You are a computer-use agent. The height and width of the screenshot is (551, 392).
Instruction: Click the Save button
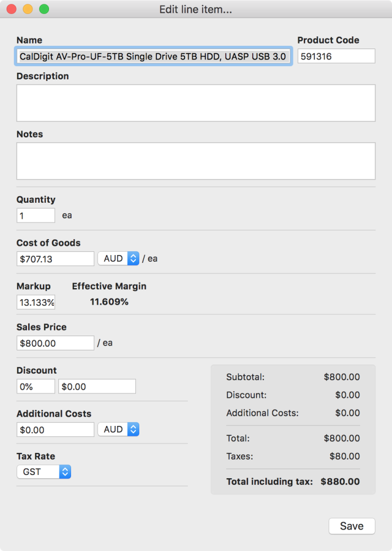click(x=352, y=526)
